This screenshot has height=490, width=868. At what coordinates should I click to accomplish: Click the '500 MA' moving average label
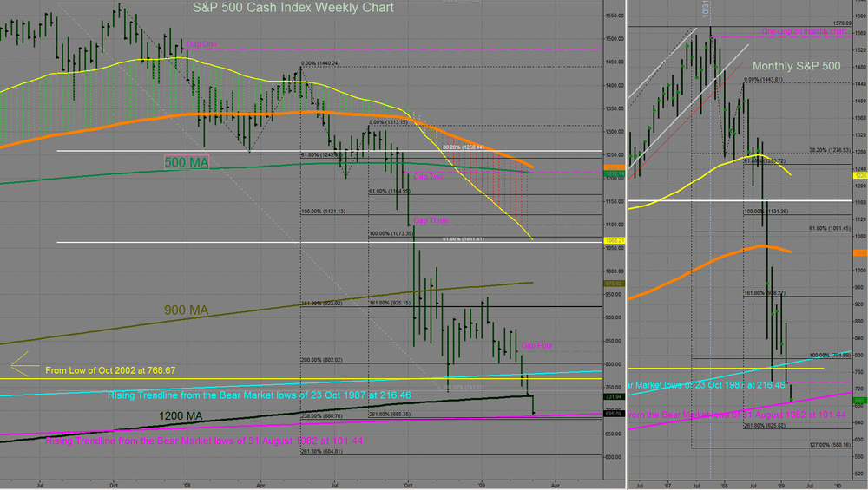click(x=186, y=162)
